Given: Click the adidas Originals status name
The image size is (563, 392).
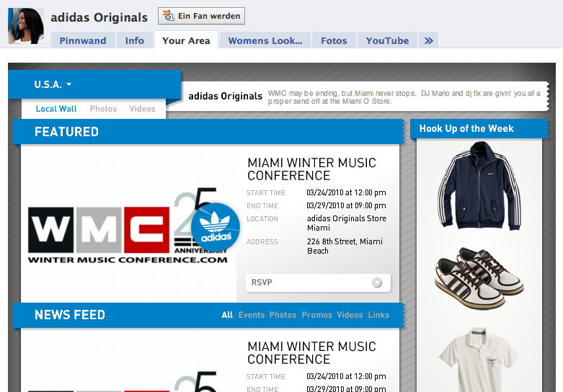Looking at the screenshot, I should click(226, 97).
